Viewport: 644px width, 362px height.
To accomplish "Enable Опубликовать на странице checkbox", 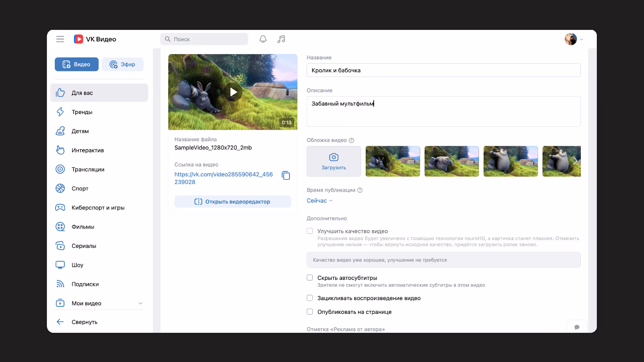I will 310,312.
